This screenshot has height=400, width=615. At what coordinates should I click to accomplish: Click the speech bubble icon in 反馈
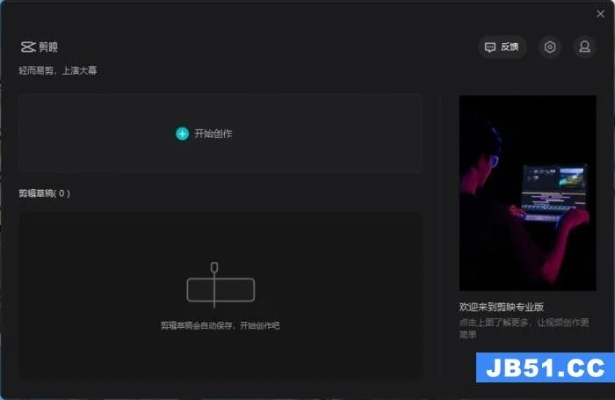[490, 47]
